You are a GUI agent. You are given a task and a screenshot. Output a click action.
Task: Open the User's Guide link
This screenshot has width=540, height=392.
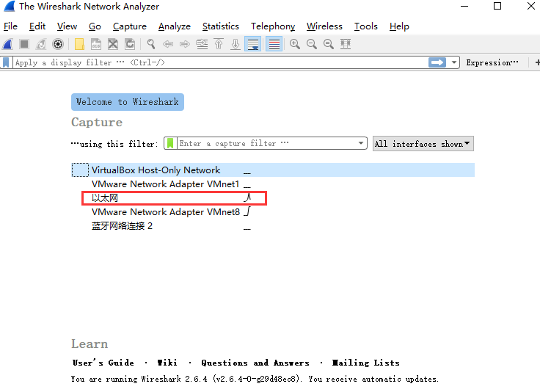(x=103, y=363)
